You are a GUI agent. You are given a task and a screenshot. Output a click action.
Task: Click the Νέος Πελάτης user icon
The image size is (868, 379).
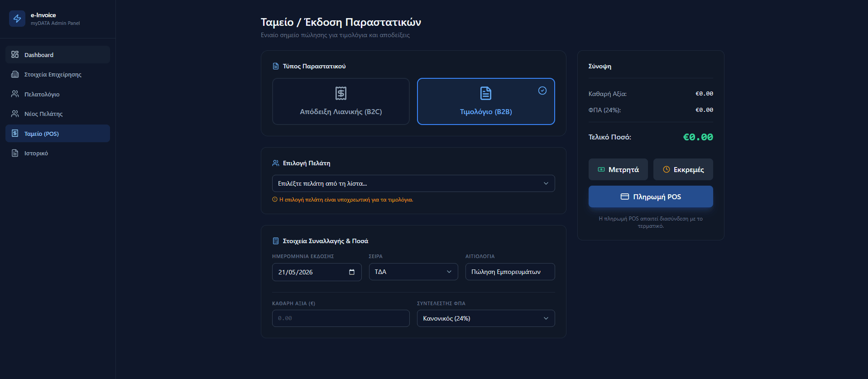(15, 114)
